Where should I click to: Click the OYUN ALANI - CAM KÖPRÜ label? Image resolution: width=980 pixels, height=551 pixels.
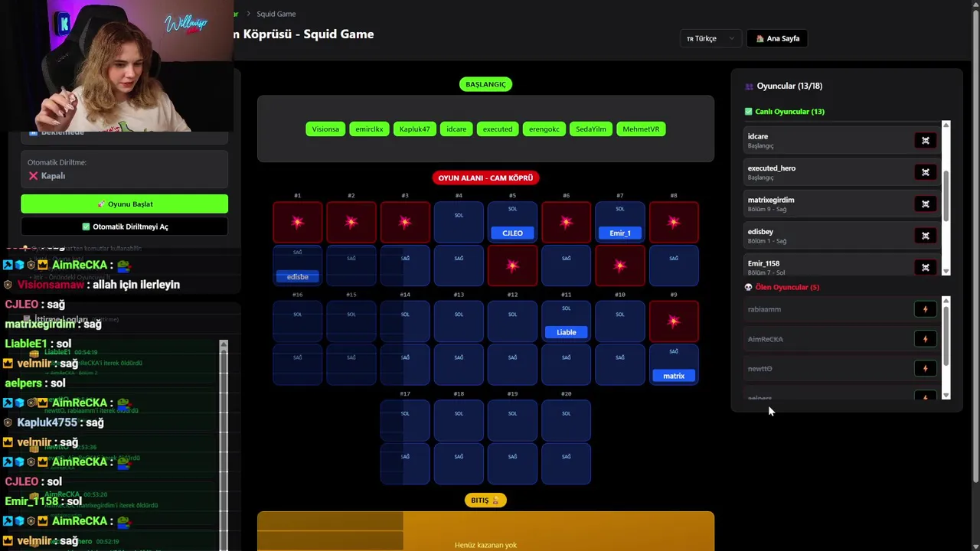pyautogui.click(x=485, y=178)
